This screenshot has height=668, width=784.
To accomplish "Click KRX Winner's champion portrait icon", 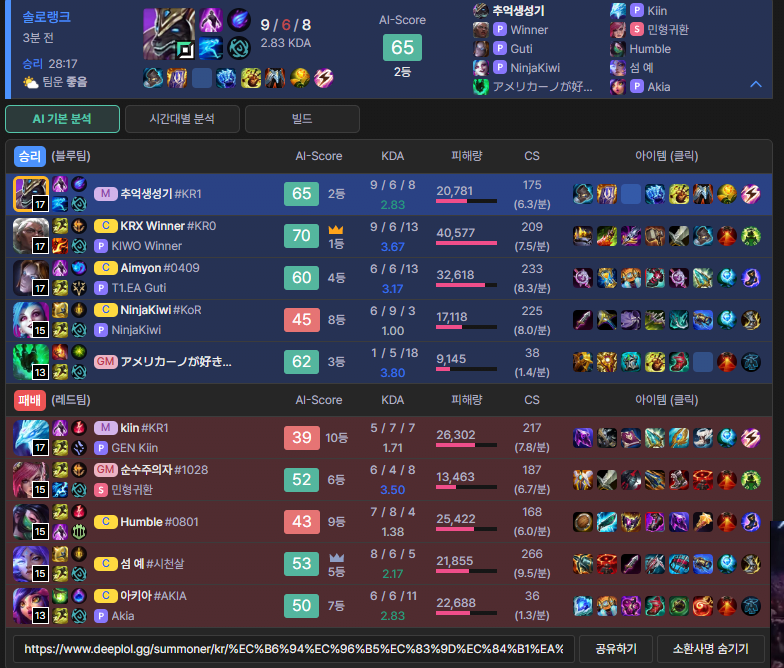I will [30, 236].
